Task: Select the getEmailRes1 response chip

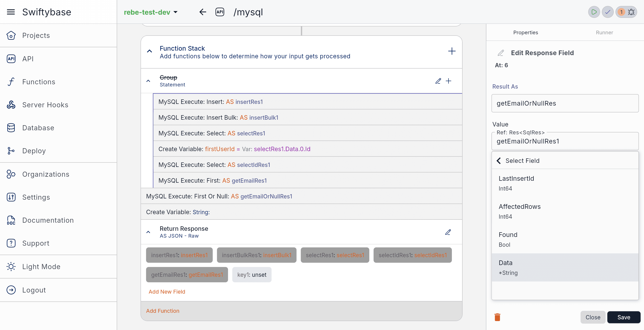Action: click(187, 275)
